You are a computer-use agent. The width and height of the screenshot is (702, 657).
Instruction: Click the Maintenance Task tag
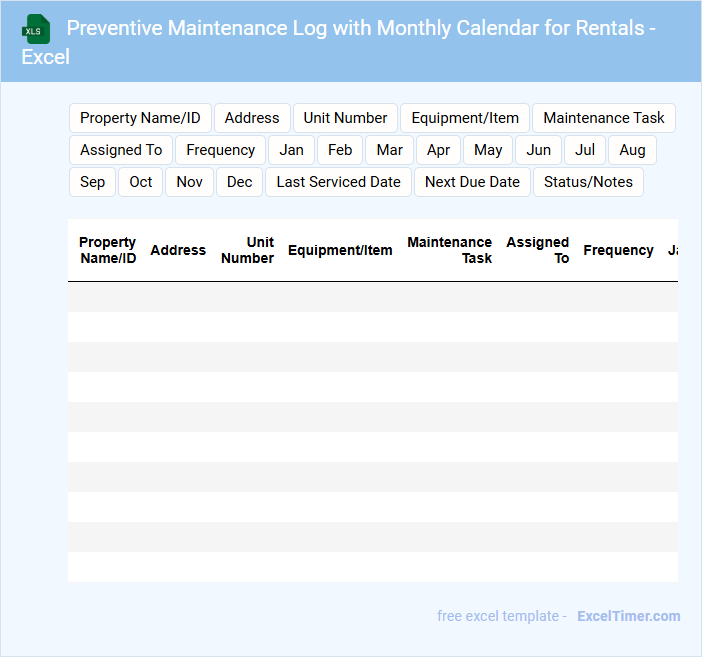[604, 118]
